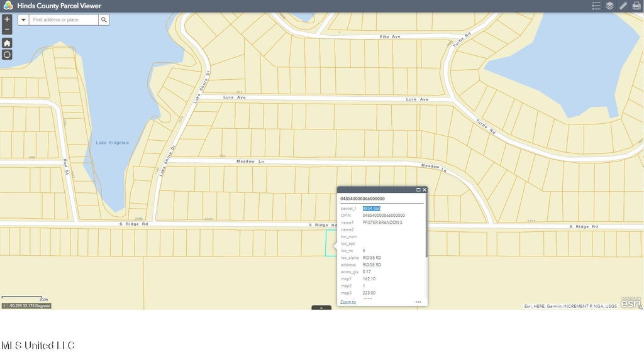Open the Layer List widget
The image size is (644, 362).
pos(609,6)
